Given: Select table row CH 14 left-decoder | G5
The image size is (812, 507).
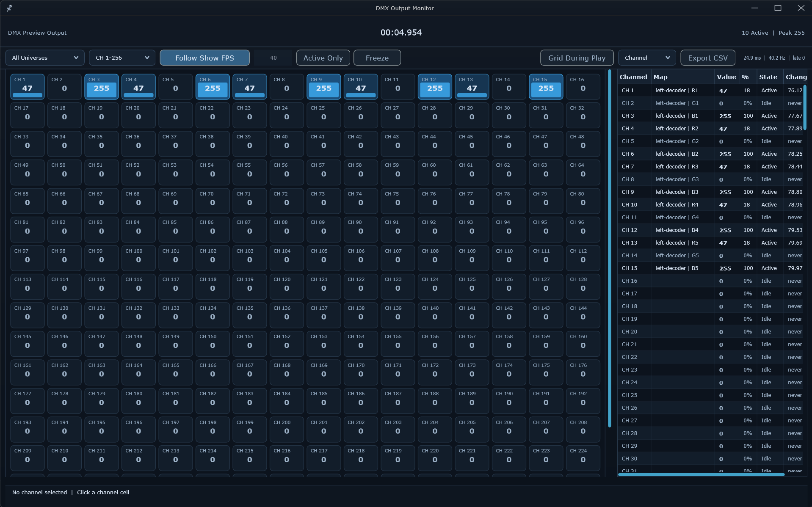Looking at the screenshot, I should 710,256.
